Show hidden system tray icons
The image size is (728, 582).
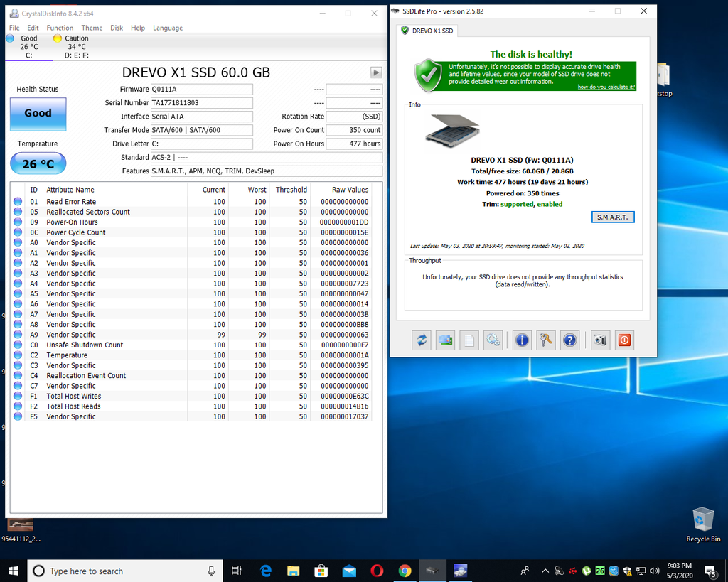[x=545, y=571]
